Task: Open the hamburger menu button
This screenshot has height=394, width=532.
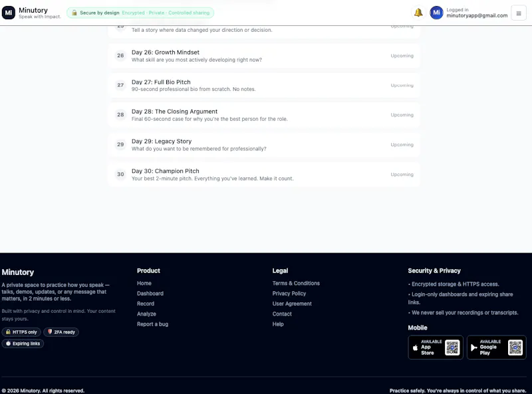Action: 519,13
